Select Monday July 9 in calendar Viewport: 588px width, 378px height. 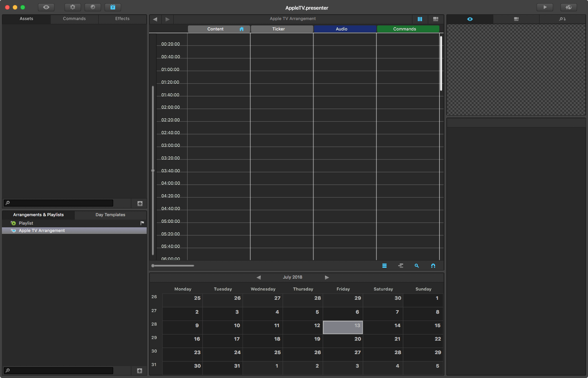pos(183,328)
